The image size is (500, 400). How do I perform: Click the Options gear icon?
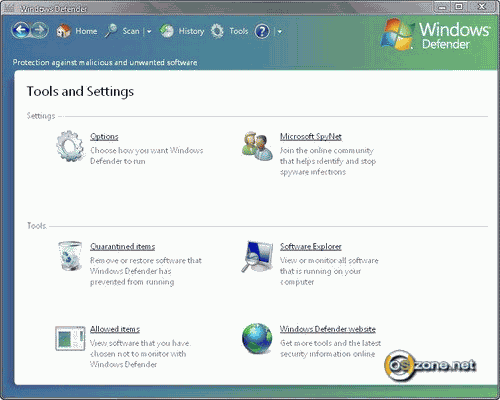[x=70, y=146]
